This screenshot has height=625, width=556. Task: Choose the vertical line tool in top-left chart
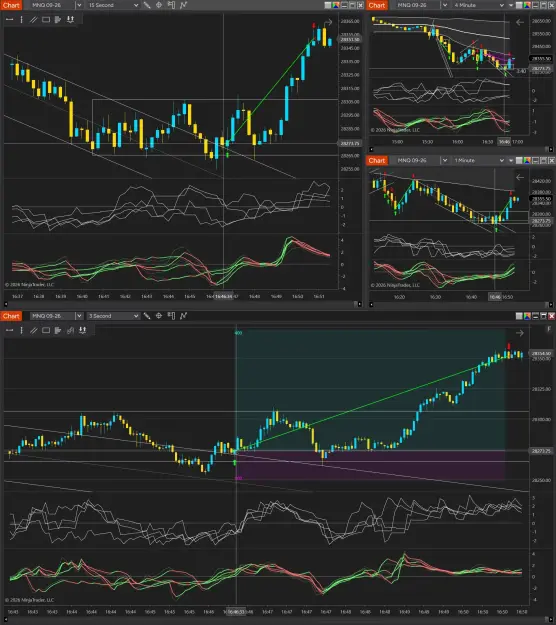(21, 19)
